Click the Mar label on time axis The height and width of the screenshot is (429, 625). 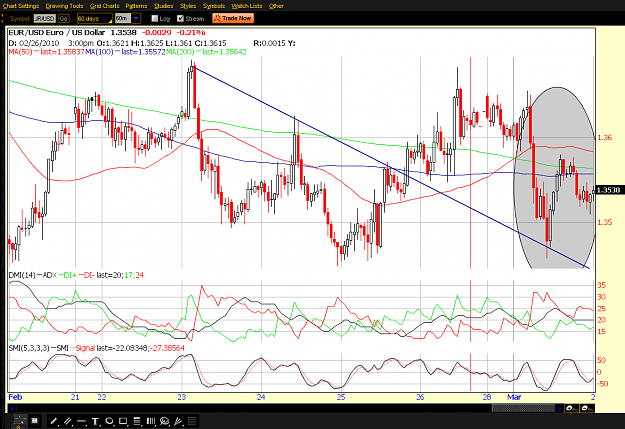coord(514,397)
